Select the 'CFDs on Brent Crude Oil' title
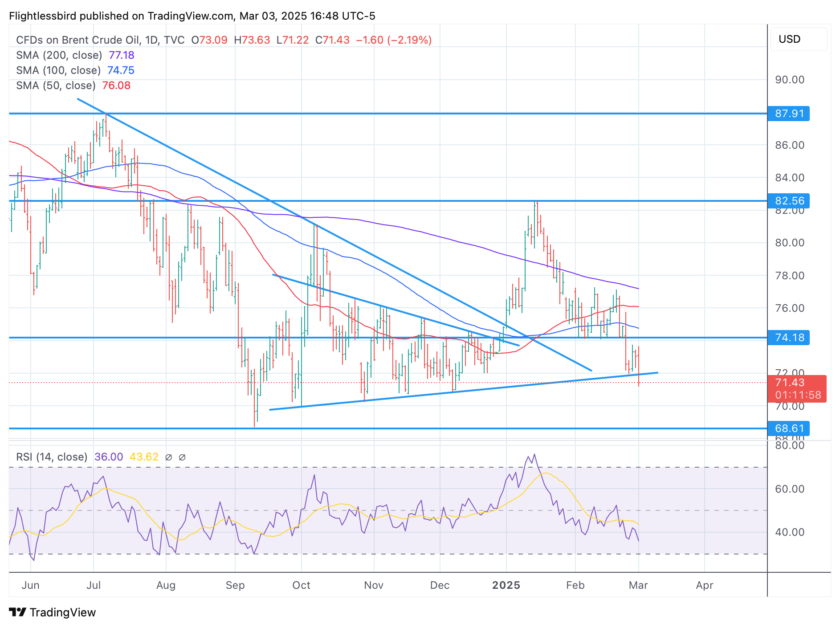The height and width of the screenshot is (628, 840). point(78,40)
